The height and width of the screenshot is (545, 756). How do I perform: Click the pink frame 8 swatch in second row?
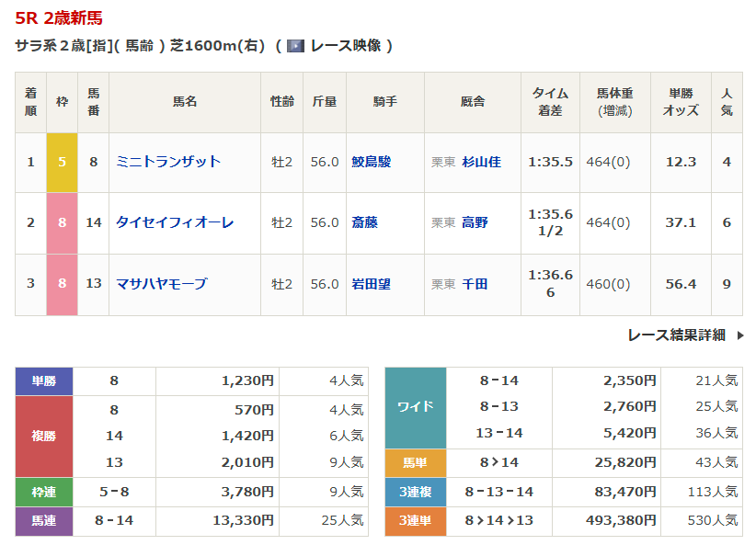[x=63, y=222]
